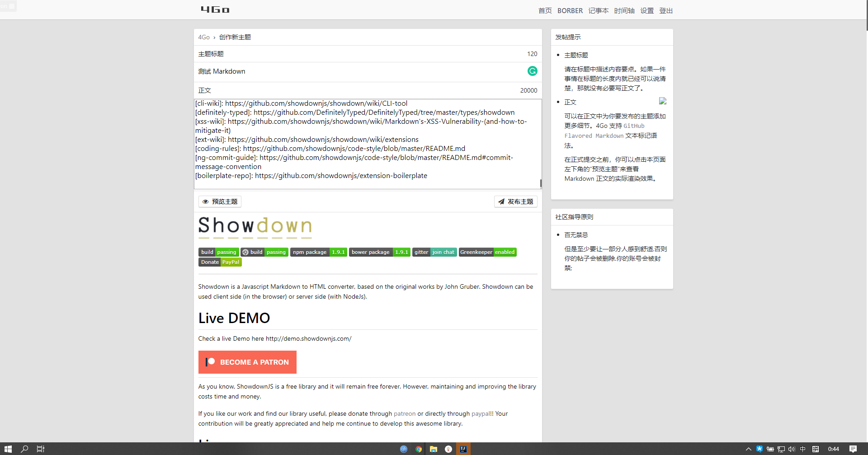
Task: Click the paypal hyperlink in donation text
Action: pos(481,413)
